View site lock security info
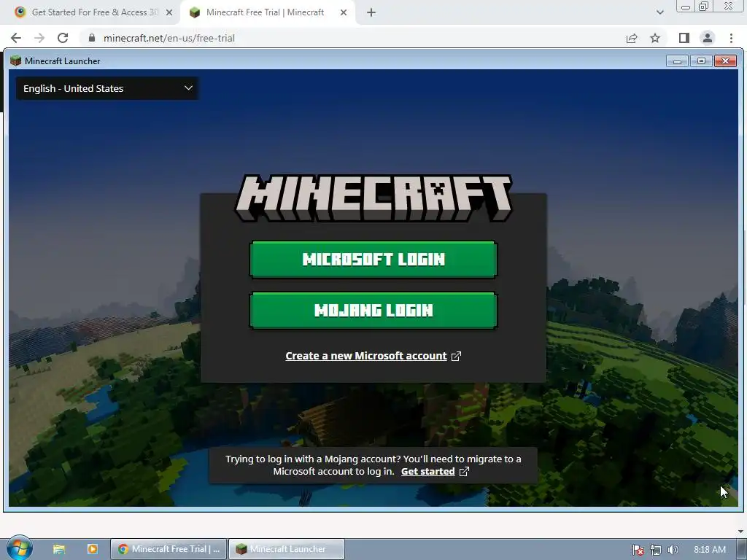 coord(92,38)
